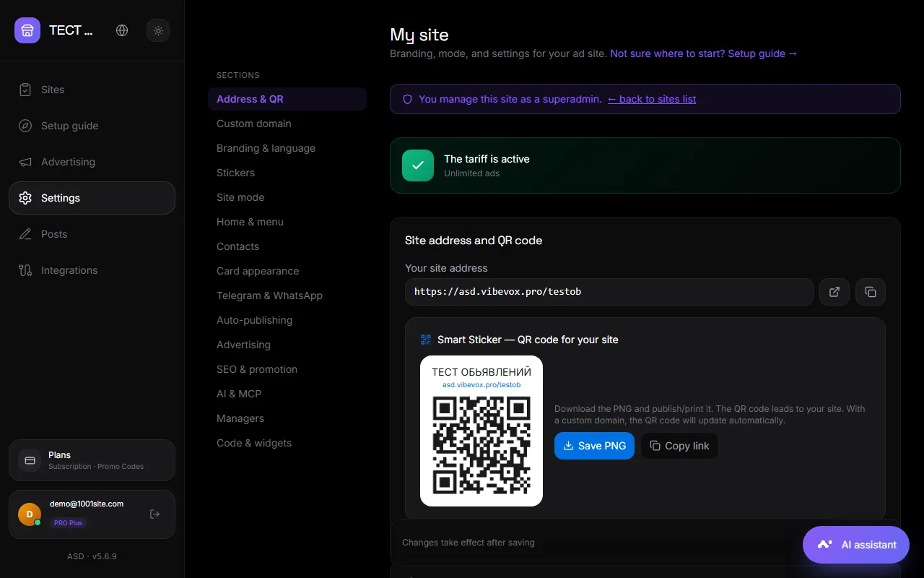
Task: Click the ASD v5.6.9 version text
Action: tap(92, 556)
